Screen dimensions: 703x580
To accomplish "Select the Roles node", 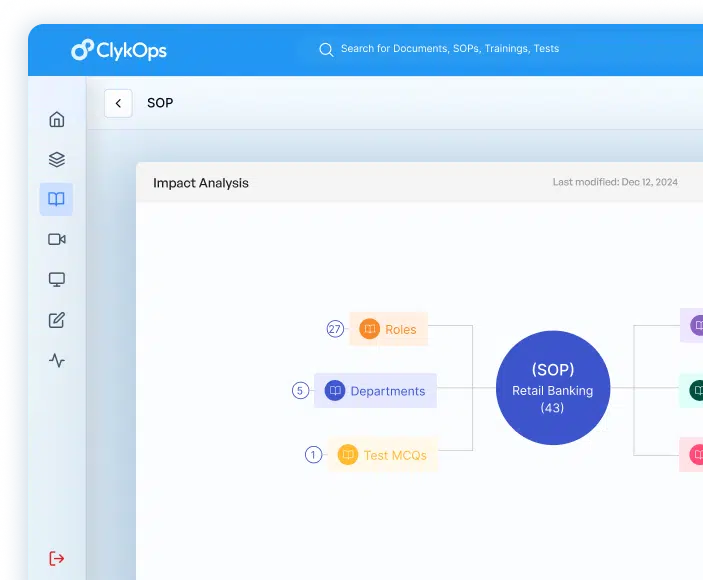I will click(x=389, y=329).
